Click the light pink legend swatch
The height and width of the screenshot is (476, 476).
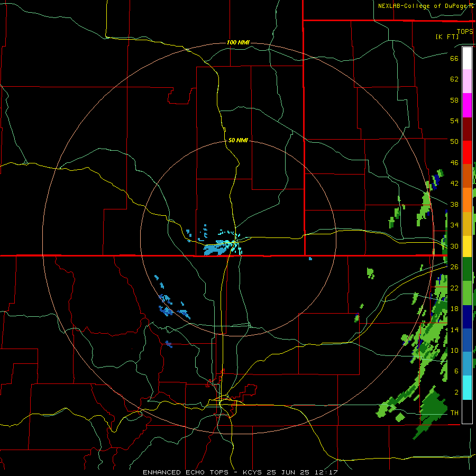(x=467, y=81)
